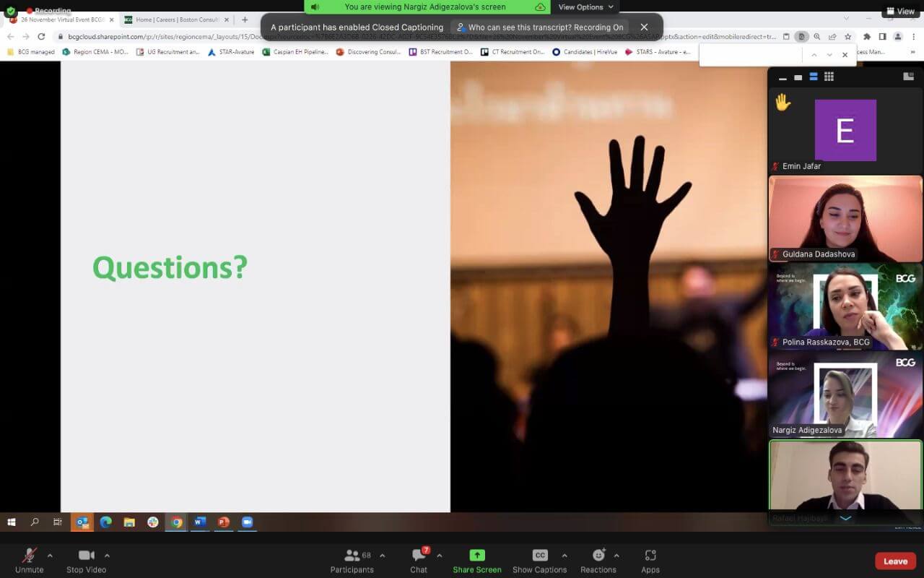Open View menu in top-right corner

pyautogui.click(x=901, y=11)
